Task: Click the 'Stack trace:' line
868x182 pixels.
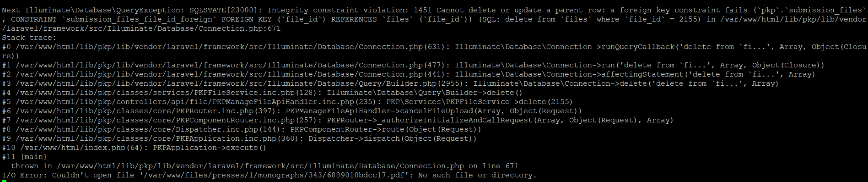Action: click(x=29, y=38)
